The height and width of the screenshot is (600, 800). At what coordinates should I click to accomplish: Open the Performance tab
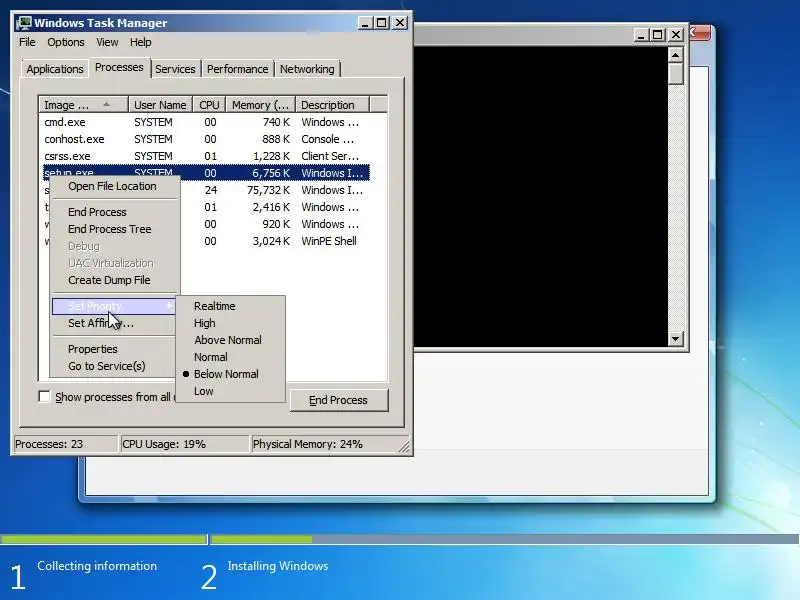[x=237, y=69]
